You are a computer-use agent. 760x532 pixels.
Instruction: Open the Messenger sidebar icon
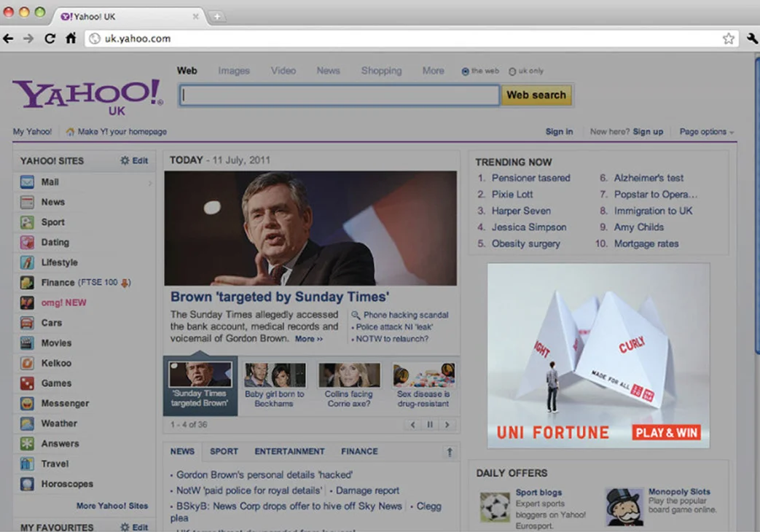[x=27, y=403]
